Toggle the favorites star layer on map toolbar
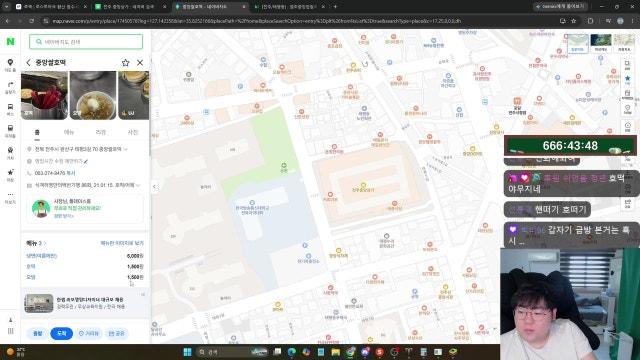Image resolution: width=640 pixels, height=360 pixels. pos(627,79)
